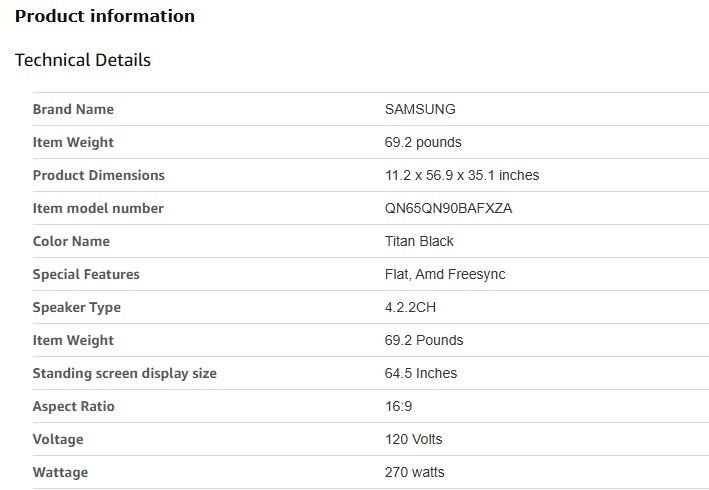Click the Standing screen display size label
709x490 pixels.
pos(125,373)
